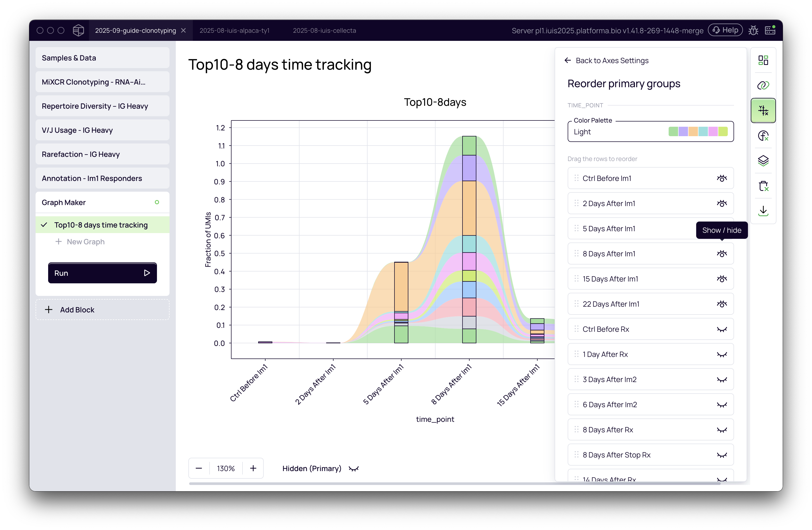Click the green link icon in sidebar
This screenshot has width=812, height=530.
tap(763, 85)
